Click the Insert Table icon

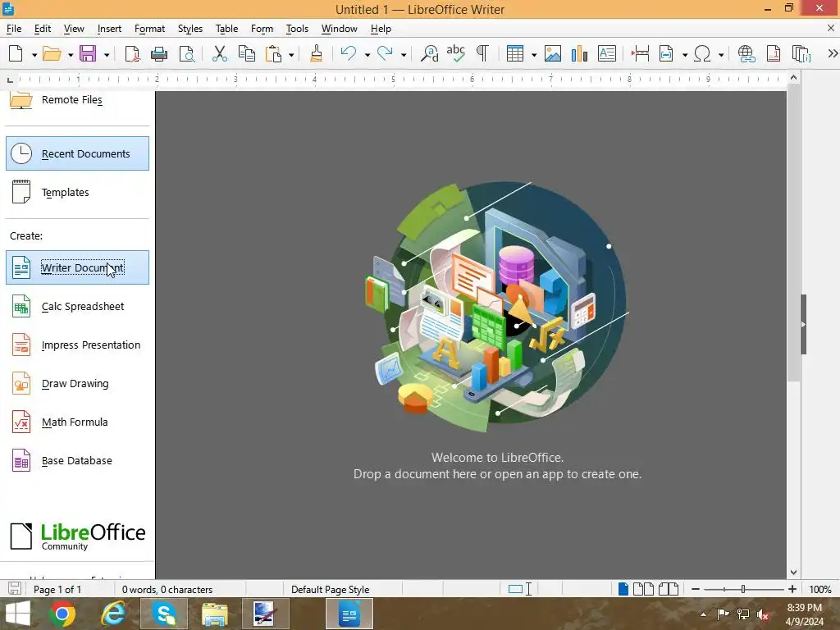(x=515, y=53)
